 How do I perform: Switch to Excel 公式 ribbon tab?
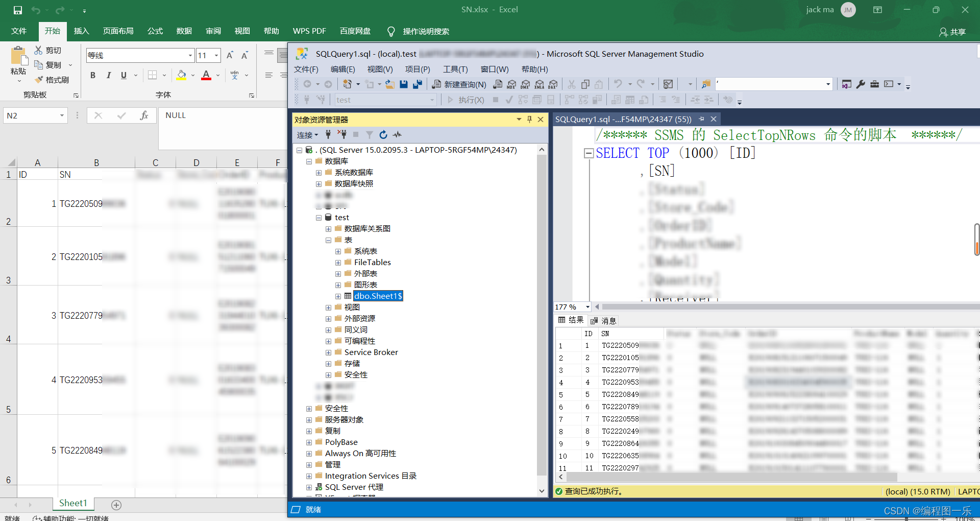click(x=155, y=31)
